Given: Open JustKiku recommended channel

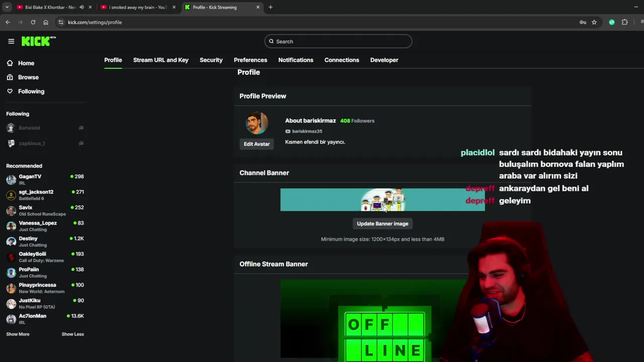Looking at the screenshot, I should (45, 304).
